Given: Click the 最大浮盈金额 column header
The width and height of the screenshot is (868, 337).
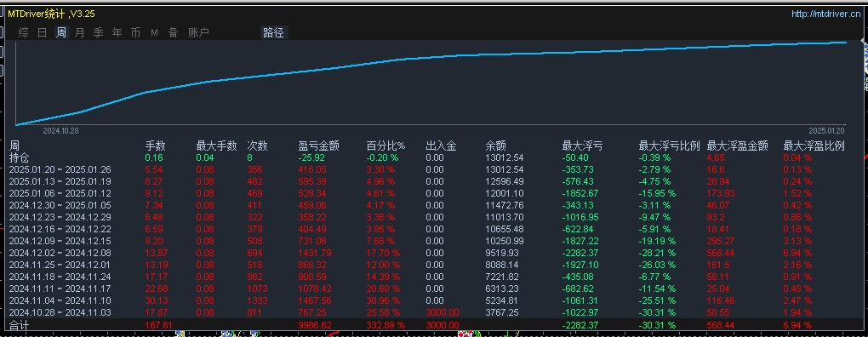Looking at the screenshot, I should [x=738, y=146].
